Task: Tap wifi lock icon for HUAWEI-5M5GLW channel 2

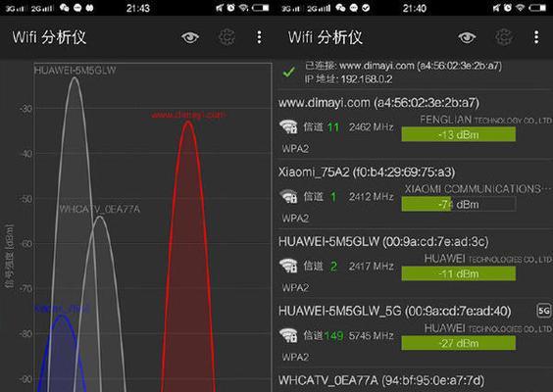Action: (288, 266)
